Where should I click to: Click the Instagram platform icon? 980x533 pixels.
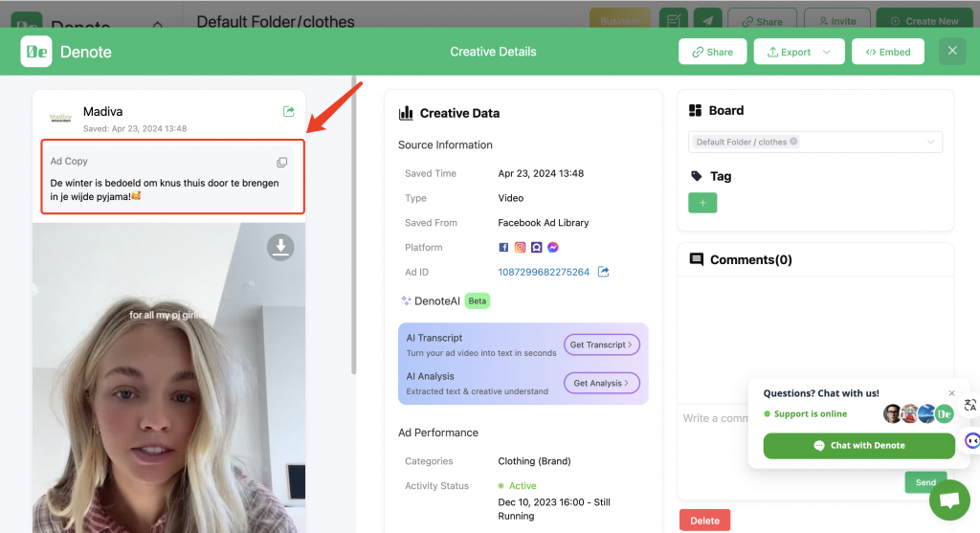[x=520, y=248]
